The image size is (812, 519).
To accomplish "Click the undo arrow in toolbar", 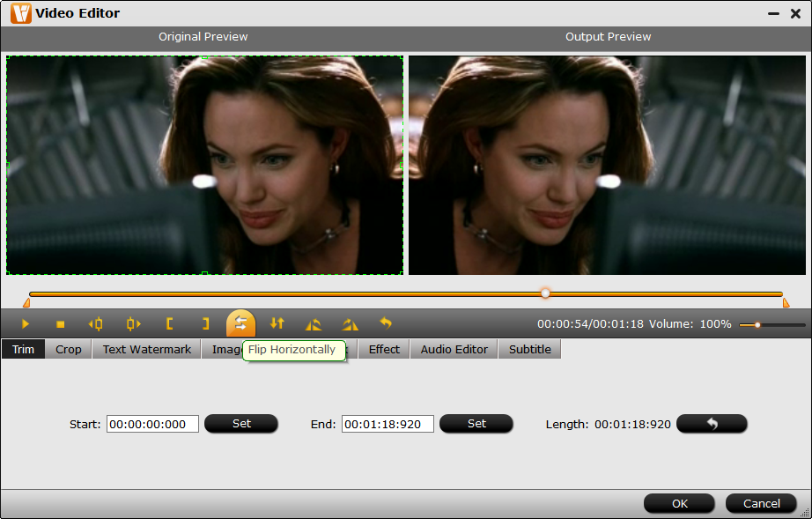I will 385,323.
